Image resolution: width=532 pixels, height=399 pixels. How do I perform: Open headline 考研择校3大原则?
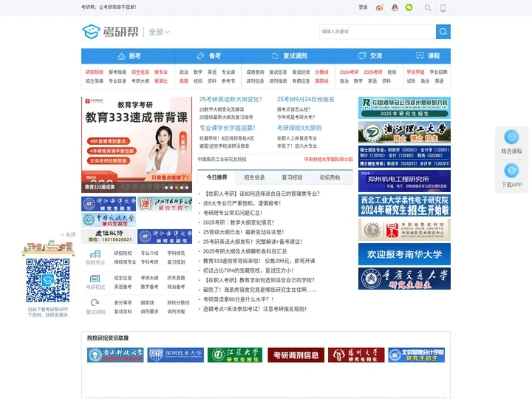pos(299,128)
